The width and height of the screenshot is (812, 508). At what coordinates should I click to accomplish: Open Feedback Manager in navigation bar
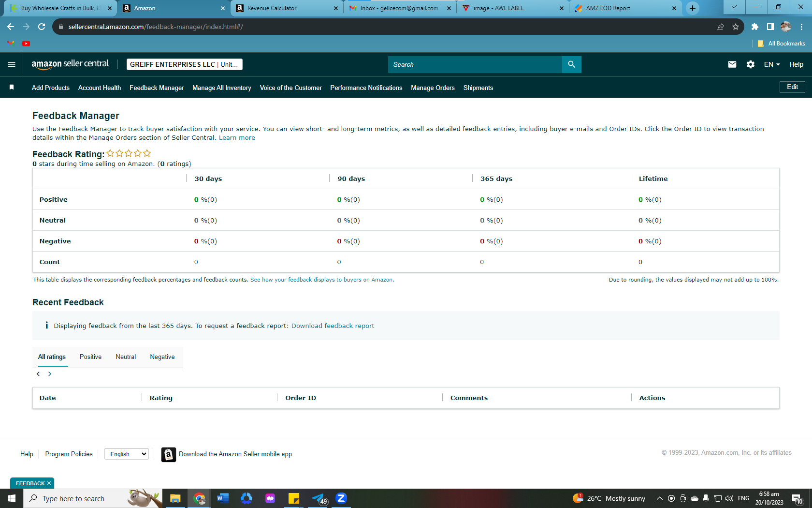pos(157,88)
